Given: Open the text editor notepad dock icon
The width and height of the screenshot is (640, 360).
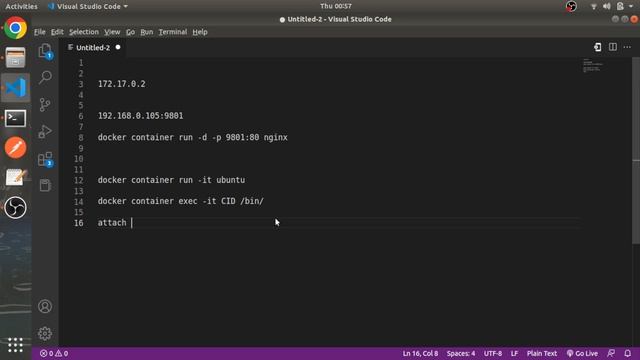Looking at the screenshot, I should 16,177.
